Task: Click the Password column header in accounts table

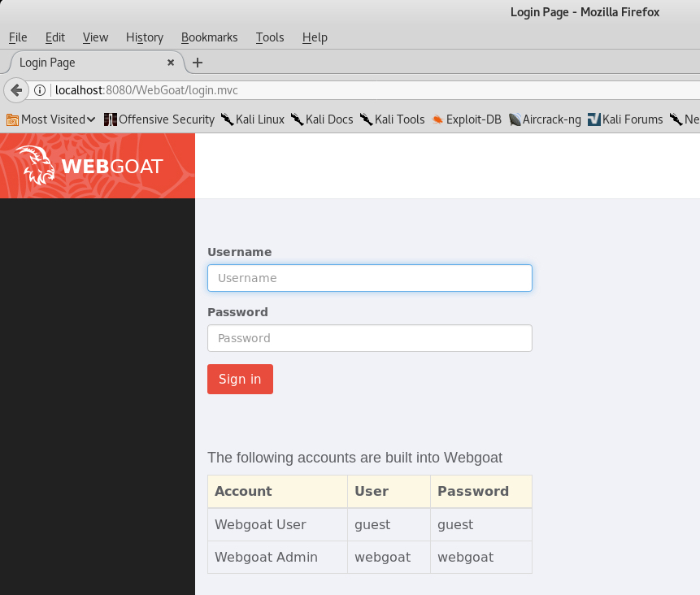Action: point(481,492)
